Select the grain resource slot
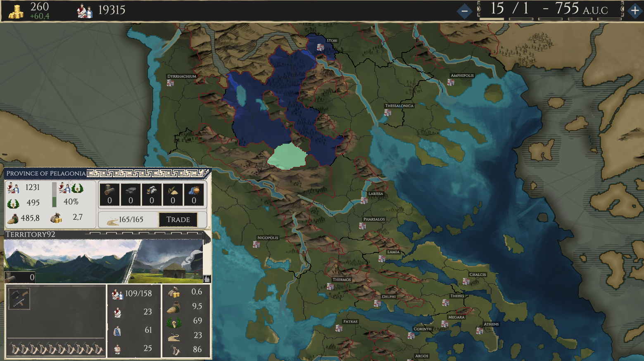The width and height of the screenshot is (644, 361). click(173, 195)
